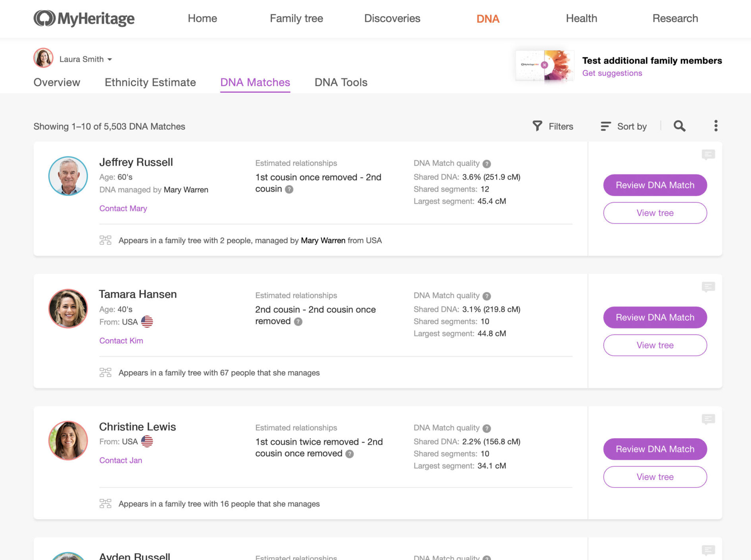751x560 pixels.
Task: Select the DNA Matches tab
Action: pos(255,82)
